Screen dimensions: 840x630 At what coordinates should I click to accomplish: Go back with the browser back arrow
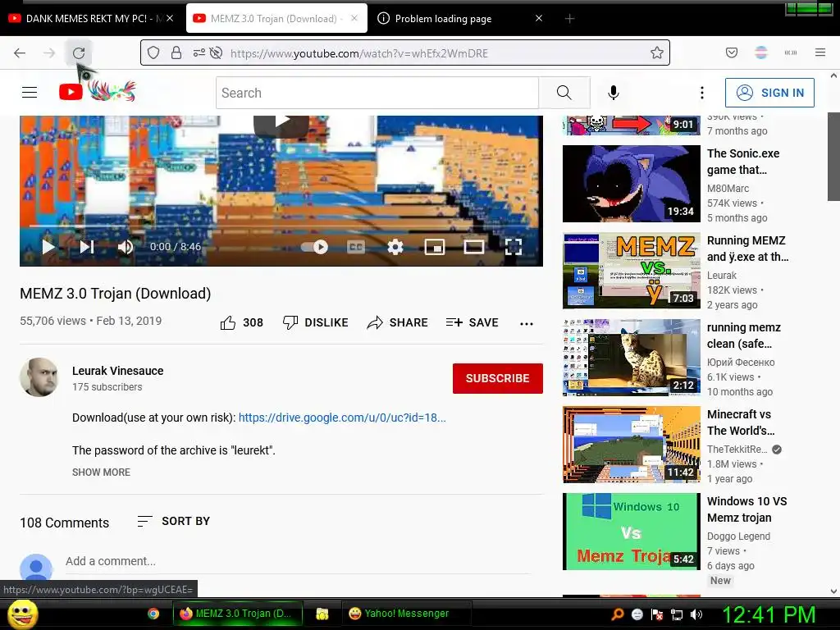(20, 53)
